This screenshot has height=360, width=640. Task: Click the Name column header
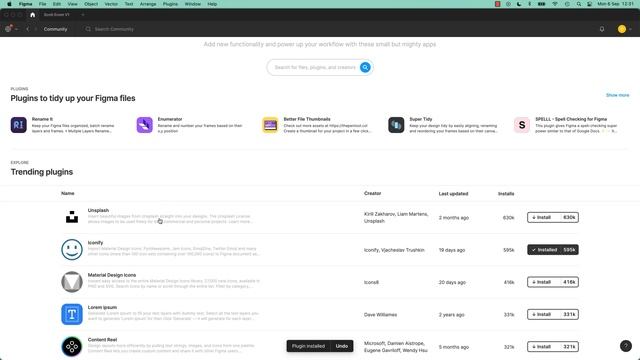[68, 193]
